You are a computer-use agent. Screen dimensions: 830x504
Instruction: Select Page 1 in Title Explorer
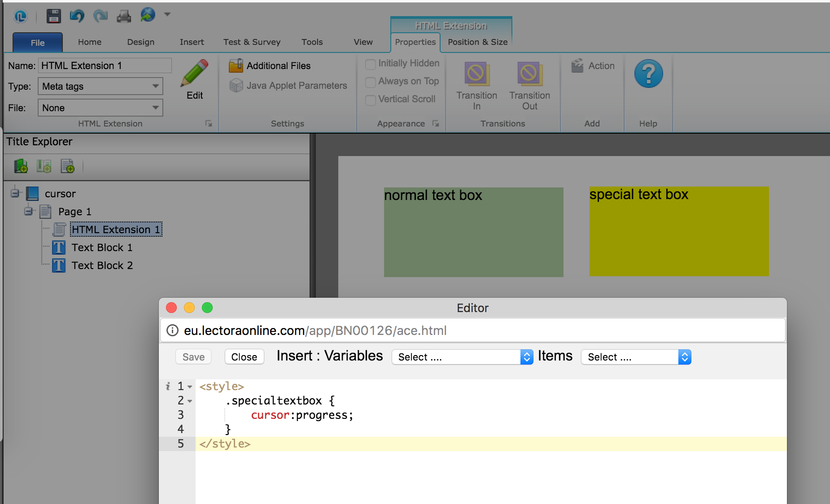[74, 212]
